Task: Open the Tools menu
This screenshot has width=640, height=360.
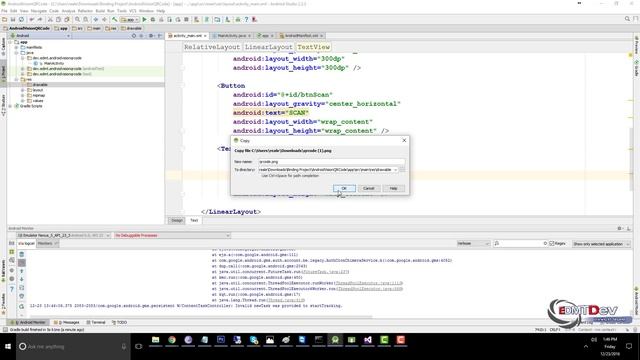Action: tap(122, 11)
